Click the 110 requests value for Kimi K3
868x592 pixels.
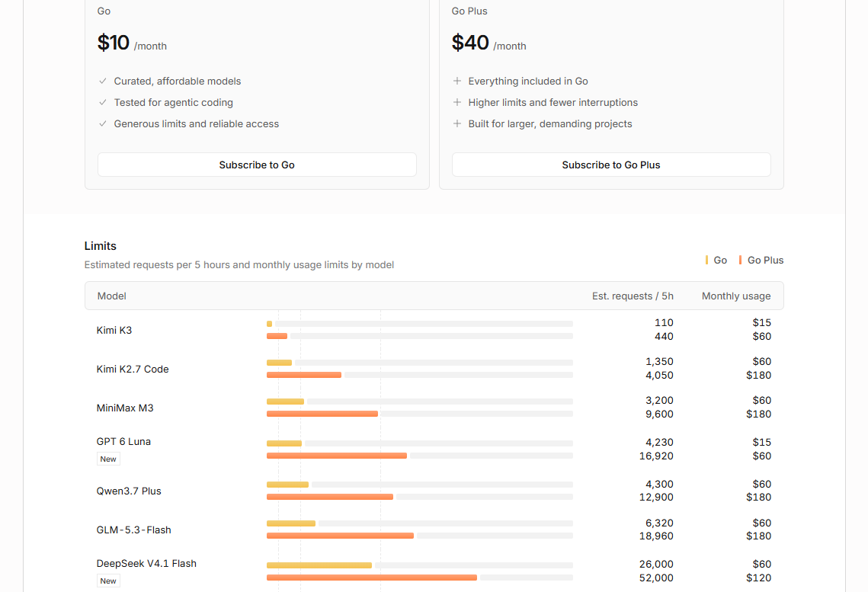click(x=664, y=322)
